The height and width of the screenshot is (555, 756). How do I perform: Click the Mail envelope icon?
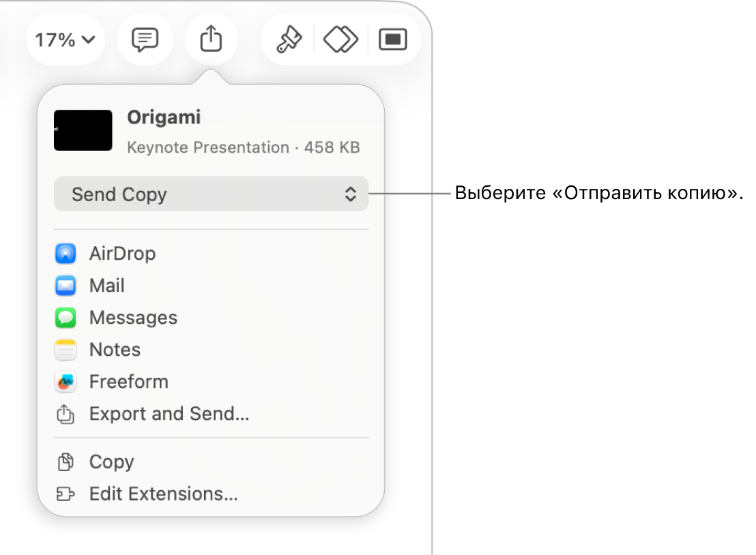pos(66,286)
